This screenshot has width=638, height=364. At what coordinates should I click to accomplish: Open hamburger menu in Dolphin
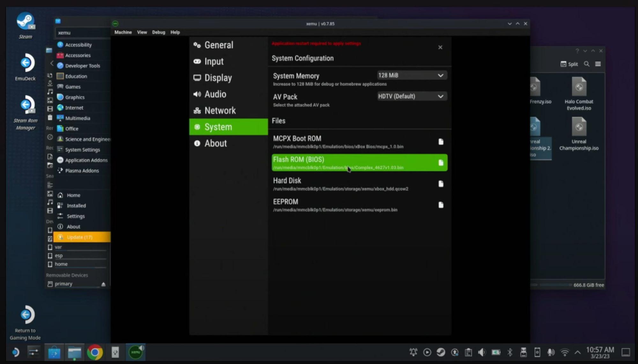[598, 64]
